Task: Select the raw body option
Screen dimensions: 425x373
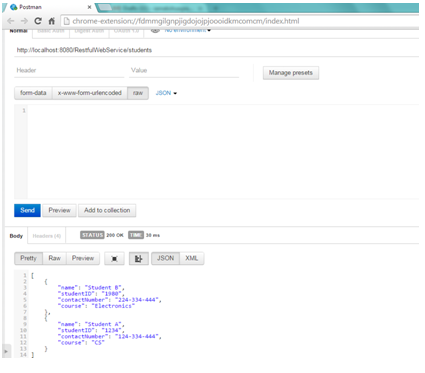Action: (x=138, y=93)
